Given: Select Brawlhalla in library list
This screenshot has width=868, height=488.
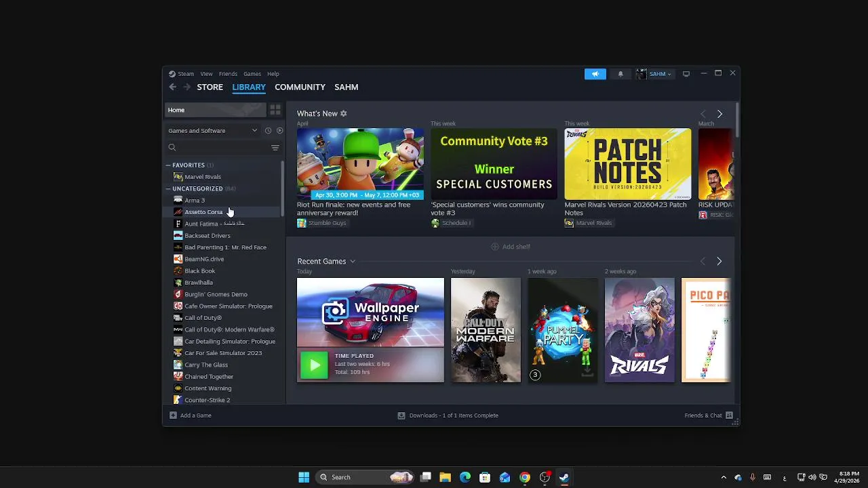Looking at the screenshot, I should (199, 283).
